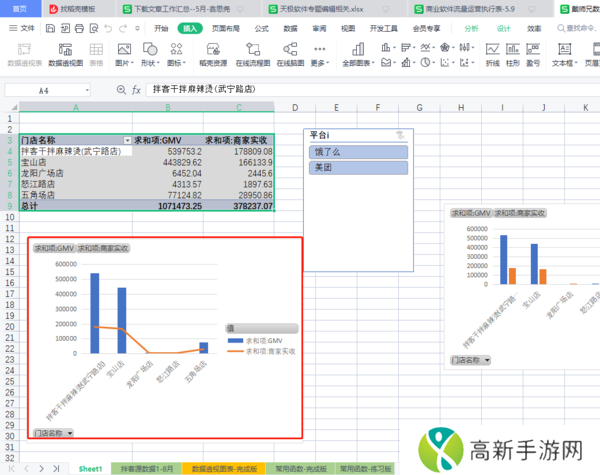Insert an online mind map (在线脑图)
This screenshot has height=475, width=600.
tap(290, 55)
